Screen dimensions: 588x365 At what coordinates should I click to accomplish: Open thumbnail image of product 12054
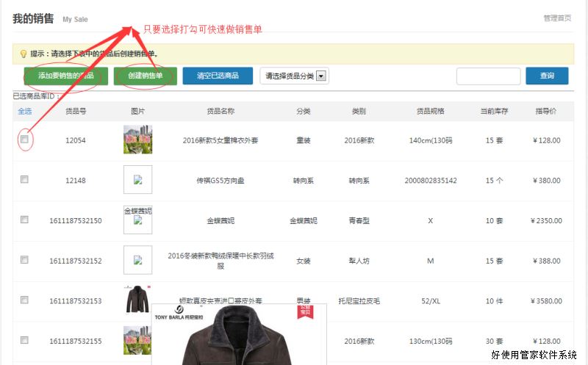(137, 140)
